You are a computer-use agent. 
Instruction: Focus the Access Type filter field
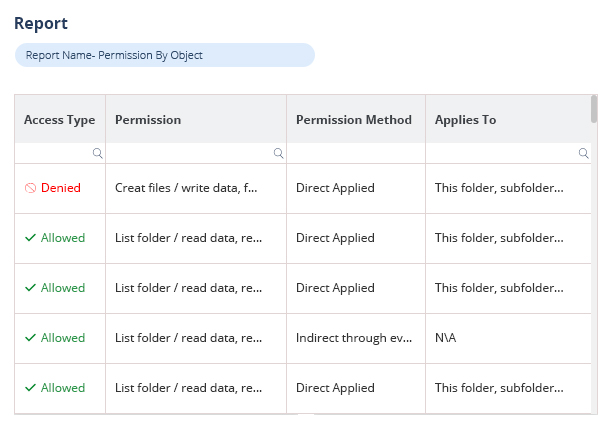(55, 154)
